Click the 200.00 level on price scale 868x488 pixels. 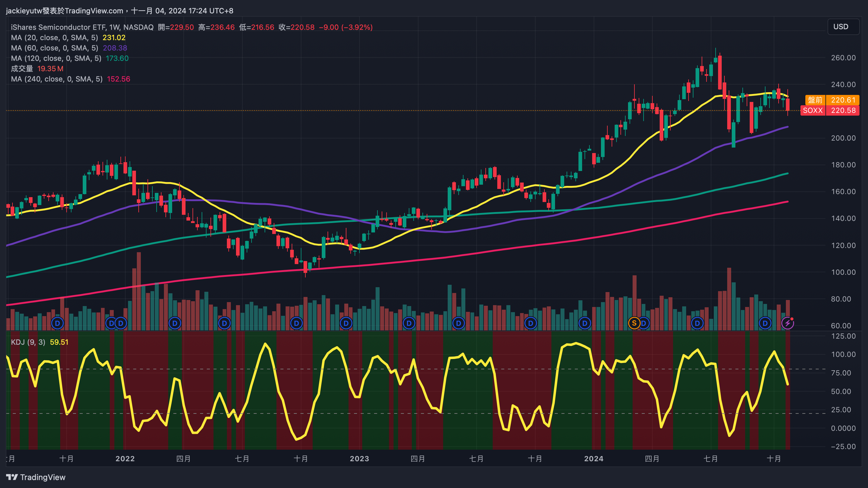tap(843, 138)
